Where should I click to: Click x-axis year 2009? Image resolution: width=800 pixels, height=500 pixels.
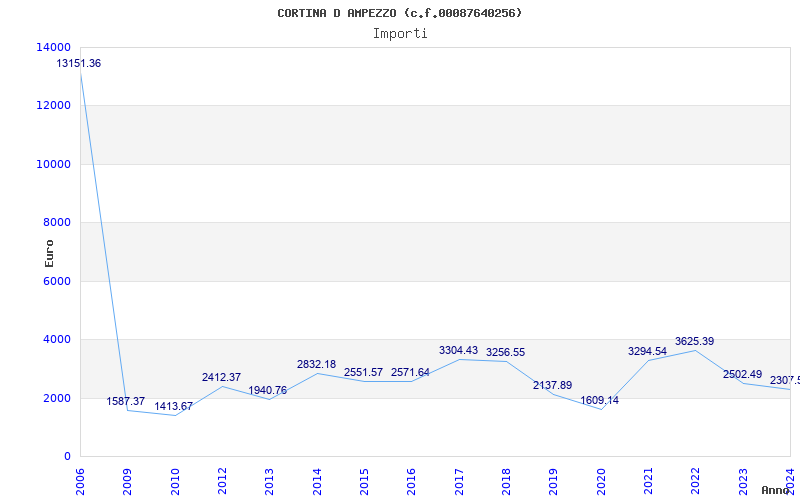pyautogui.click(x=127, y=482)
